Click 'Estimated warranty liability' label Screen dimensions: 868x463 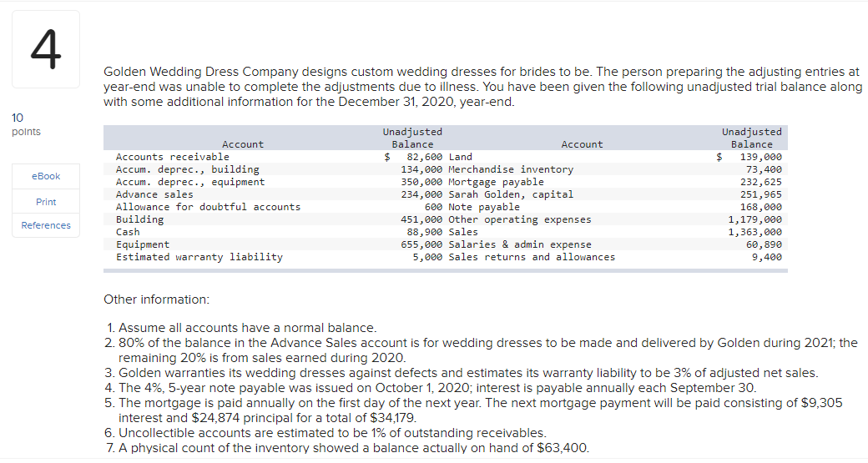[199, 257]
